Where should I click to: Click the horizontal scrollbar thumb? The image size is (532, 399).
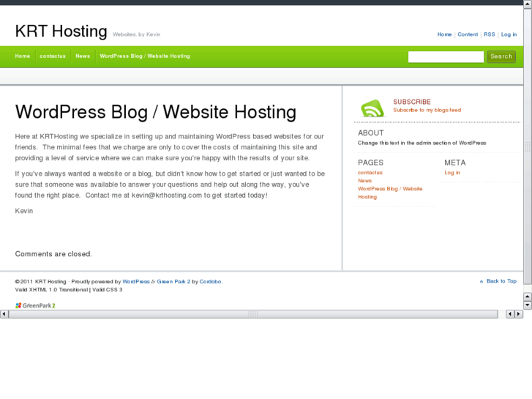coord(253,314)
